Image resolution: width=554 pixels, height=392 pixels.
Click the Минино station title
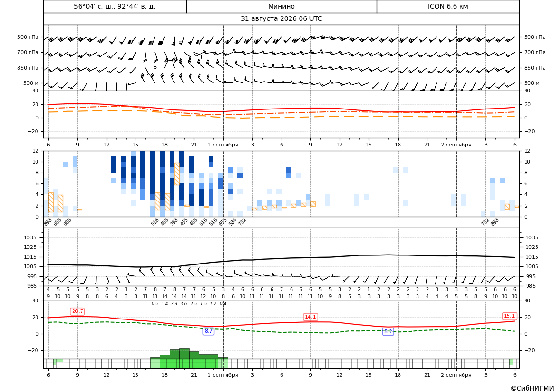click(281, 6)
